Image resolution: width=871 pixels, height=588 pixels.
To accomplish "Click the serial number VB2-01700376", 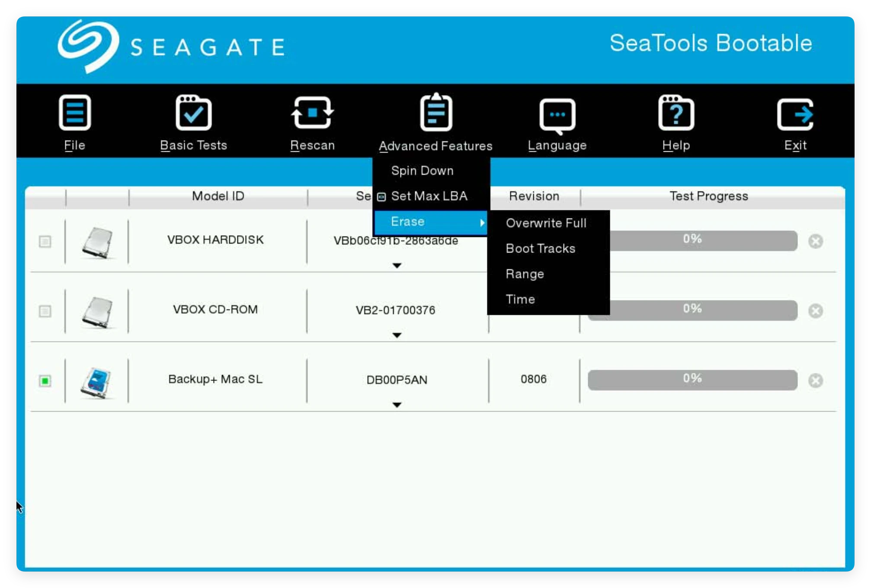I will pos(395,310).
